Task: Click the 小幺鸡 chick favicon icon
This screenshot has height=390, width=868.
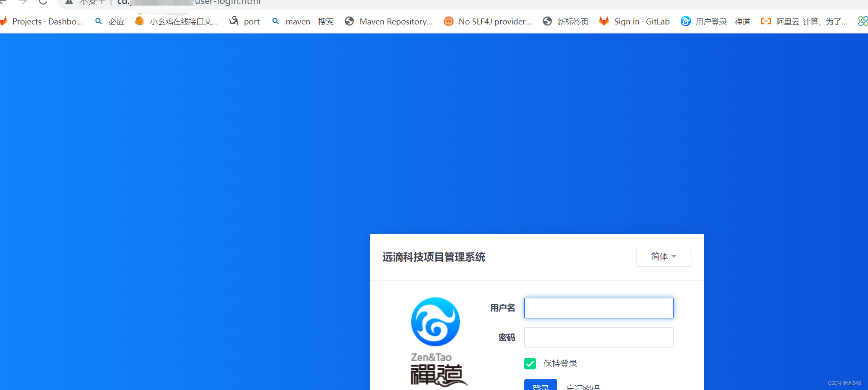Action: click(x=139, y=21)
